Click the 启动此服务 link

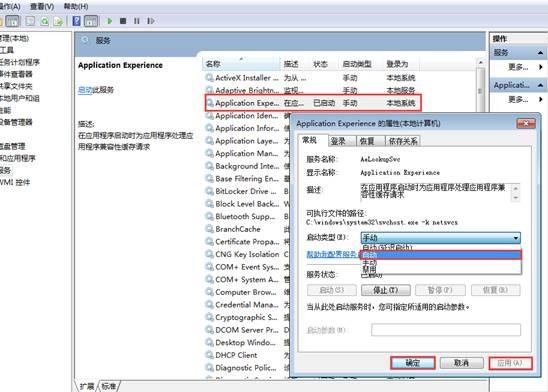96,90
